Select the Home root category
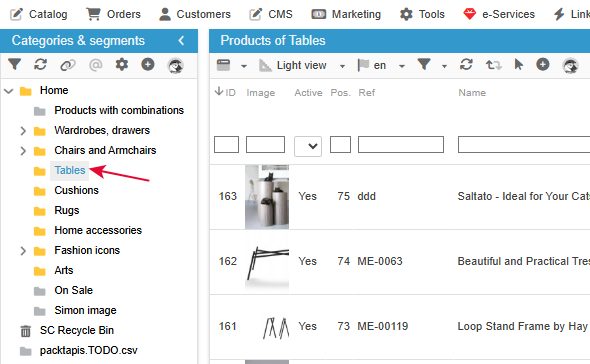This screenshot has width=590, height=364. (x=54, y=90)
